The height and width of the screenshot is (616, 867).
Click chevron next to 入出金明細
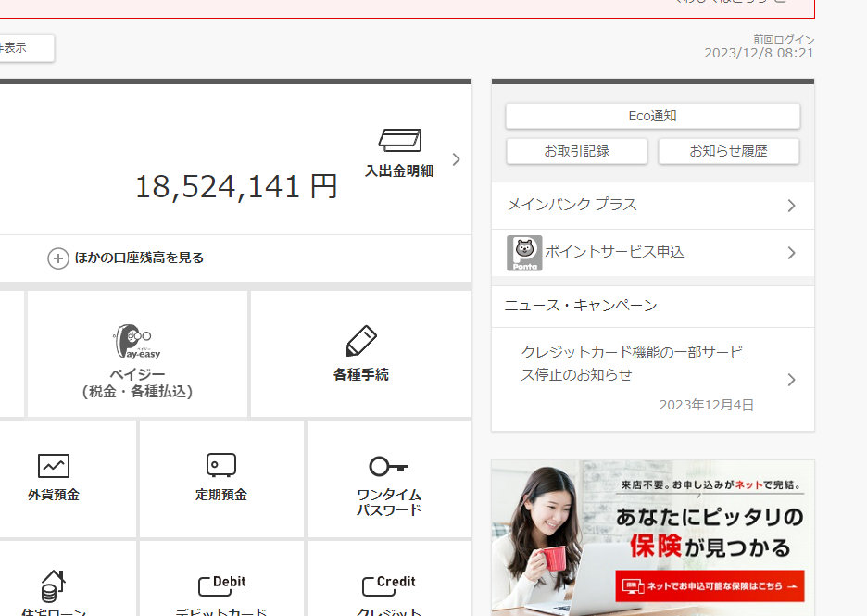(456, 158)
